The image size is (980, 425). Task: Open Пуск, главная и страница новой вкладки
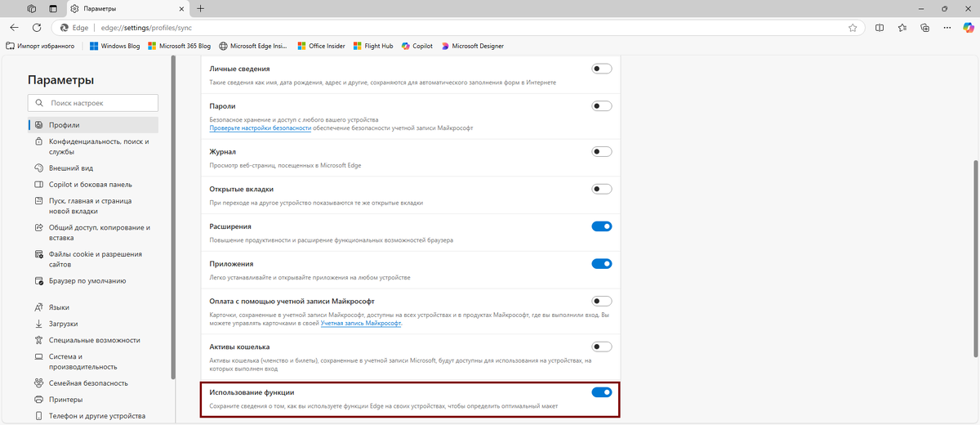click(93, 206)
